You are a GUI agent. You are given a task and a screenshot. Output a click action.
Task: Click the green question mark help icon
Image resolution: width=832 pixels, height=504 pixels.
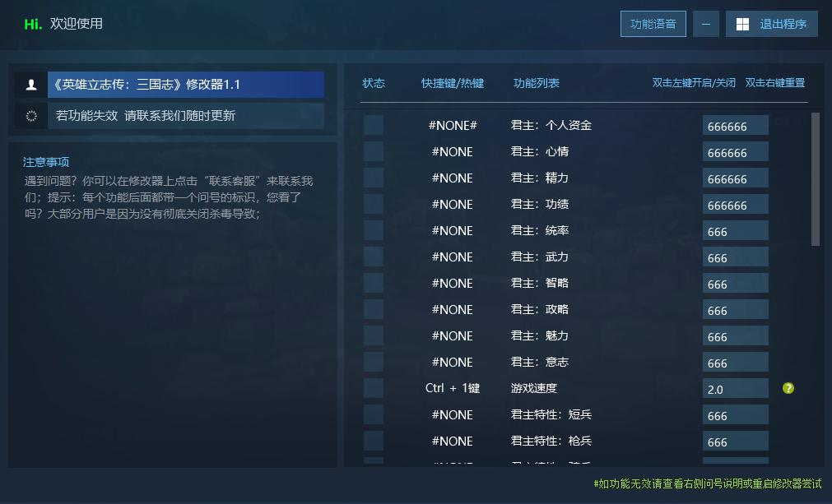(x=788, y=388)
